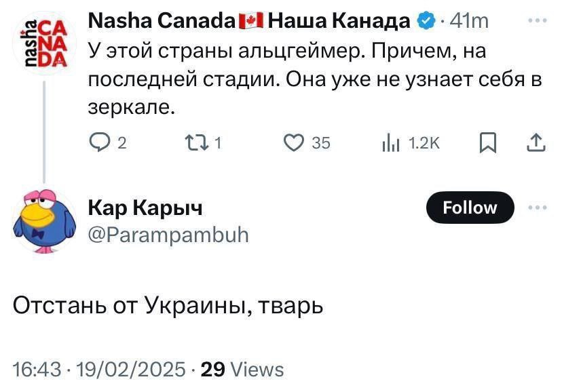Image resolution: width=562 pixels, height=392 pixels.
Task: Retweet the Nasha Canada post
Action: point(197,142)
